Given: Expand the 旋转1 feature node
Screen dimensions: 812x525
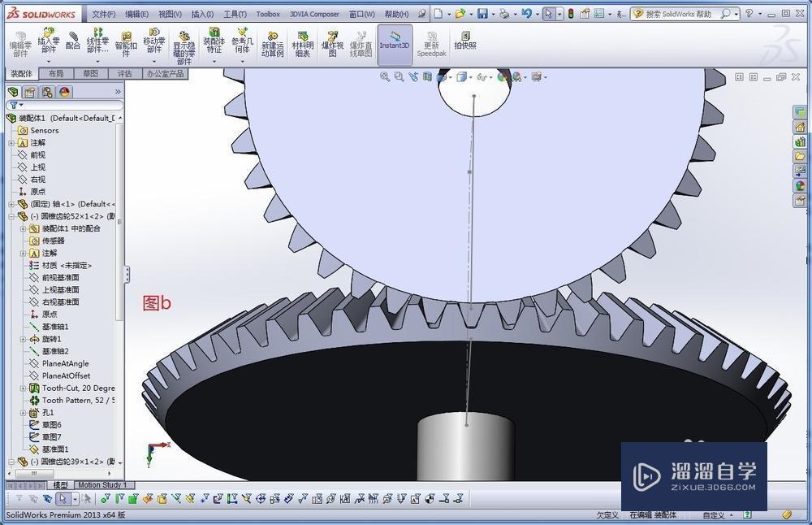Looking at the screenshot, I should pyautogui.click(x=23, y=339).
